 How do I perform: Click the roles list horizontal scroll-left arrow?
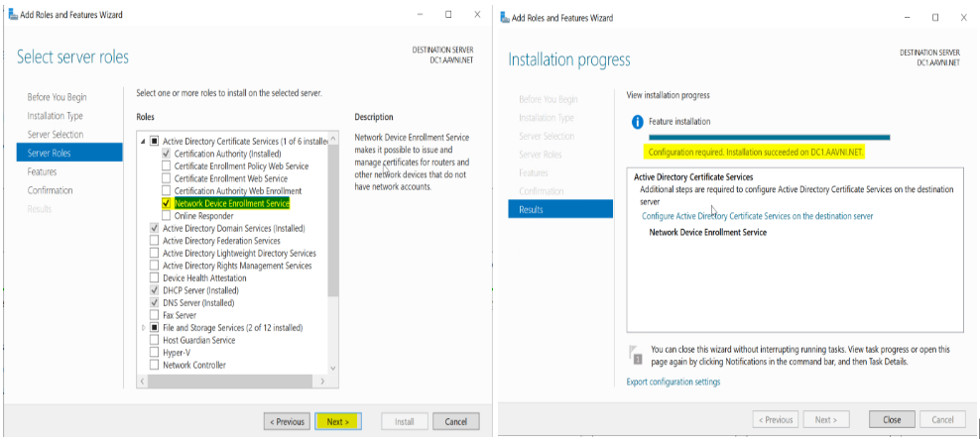point(143,381)
